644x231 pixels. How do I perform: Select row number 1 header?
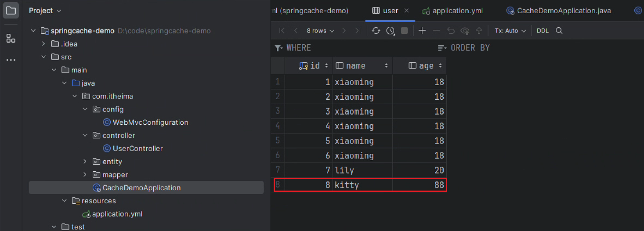(x=278, y=82)
